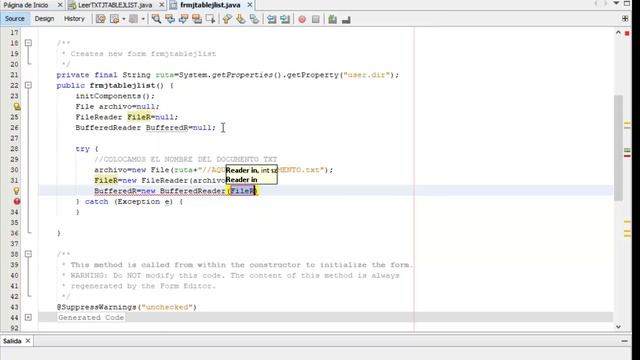Click the word 'catch' on line 33
Screen dimensions: 640x360
[x=96, y=202]
